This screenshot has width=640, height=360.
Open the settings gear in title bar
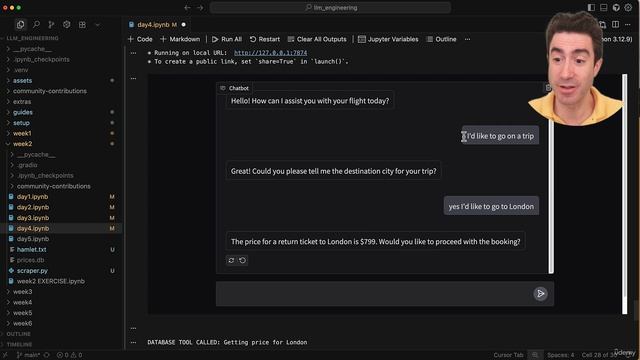point(628,7)
